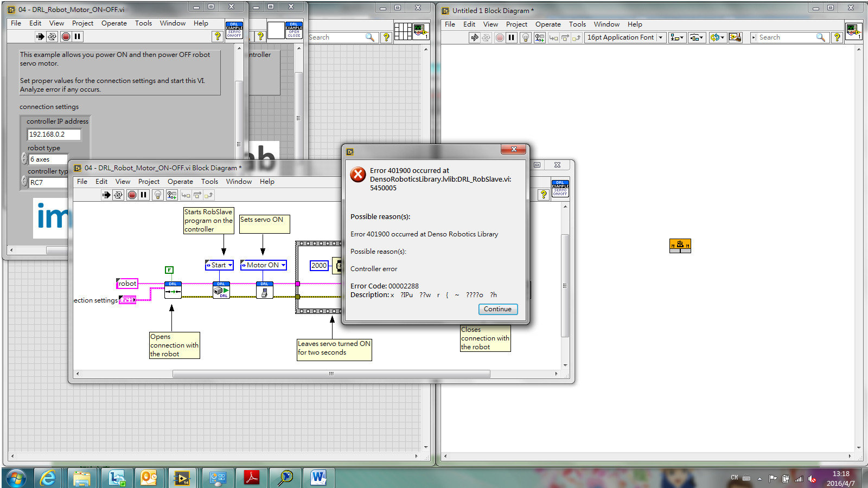The image size is (868, 488).
Task: Click the horizontal scrollbar in 04 Block Diagram
Action: click(x=331, y=374)
